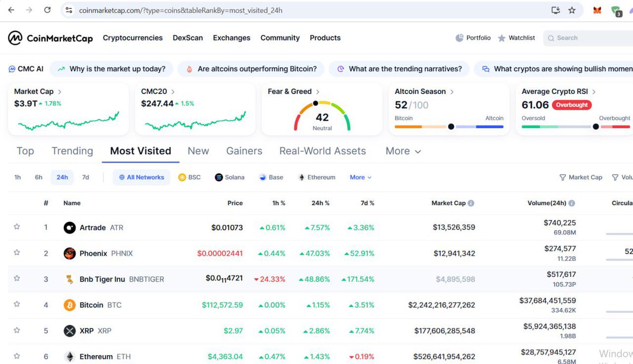Ask 'Why is the market up today?'
The image size is (633, 364).
tap(112, 69)
